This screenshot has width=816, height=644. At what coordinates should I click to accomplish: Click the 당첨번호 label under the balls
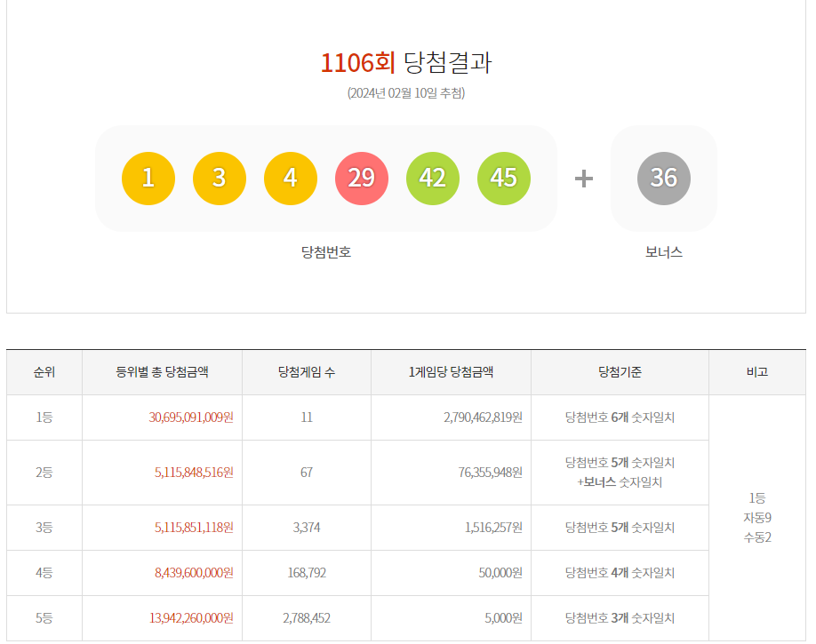pyautogui.click(x=325, y=251)
